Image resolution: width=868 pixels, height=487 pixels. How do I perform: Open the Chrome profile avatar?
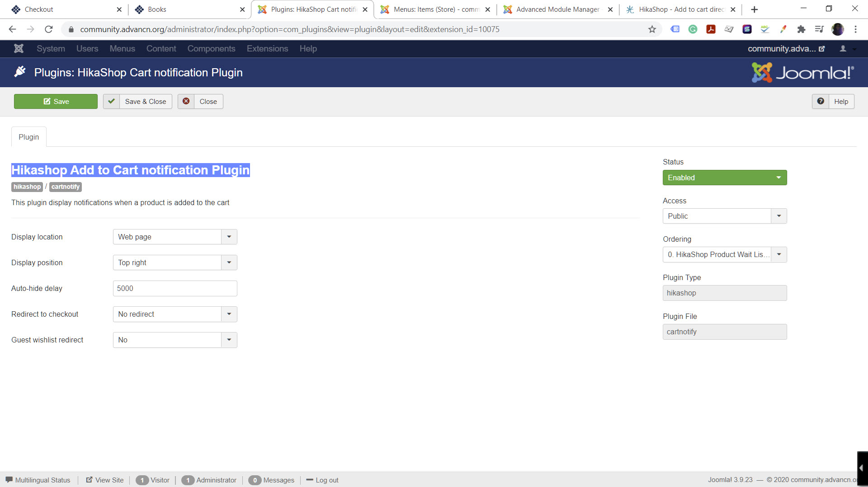pyautogui.click(x=837, y=29)
